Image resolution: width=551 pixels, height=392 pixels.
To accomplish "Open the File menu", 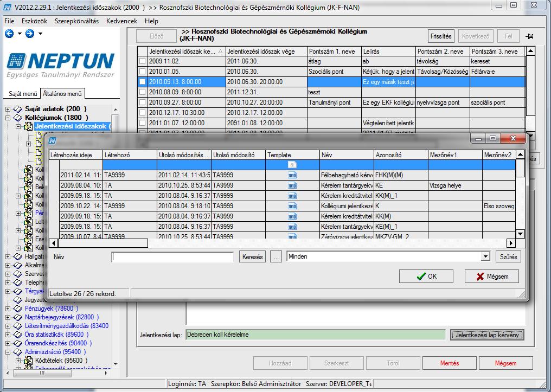I will tap(9, 21).
